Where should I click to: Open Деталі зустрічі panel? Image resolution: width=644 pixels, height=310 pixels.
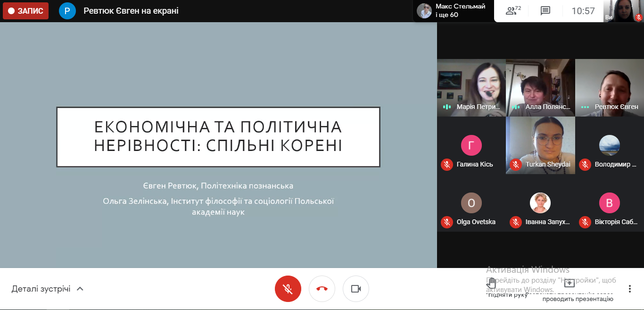(x=41, y=289)
